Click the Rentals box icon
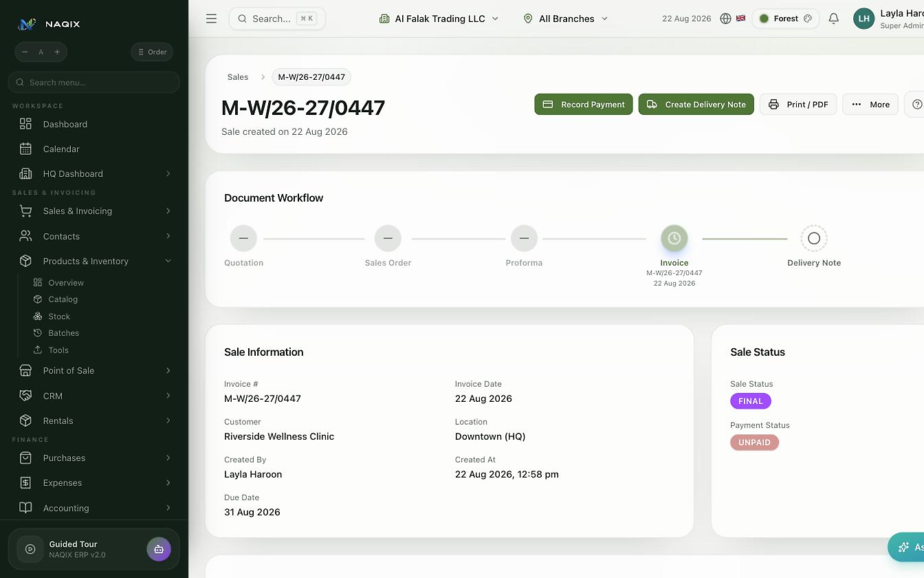This screenshot has width=924, height=578. pyautogui.click(x=25, y=420)
